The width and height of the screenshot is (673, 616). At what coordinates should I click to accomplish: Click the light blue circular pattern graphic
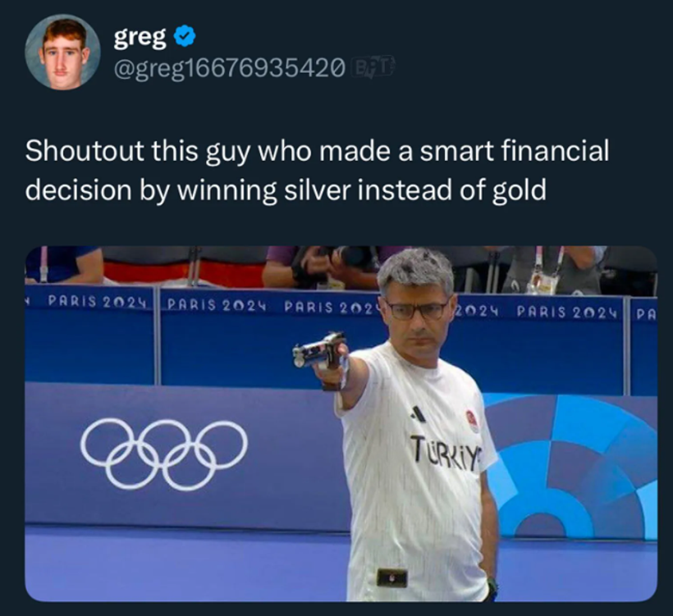coord(571,466)
